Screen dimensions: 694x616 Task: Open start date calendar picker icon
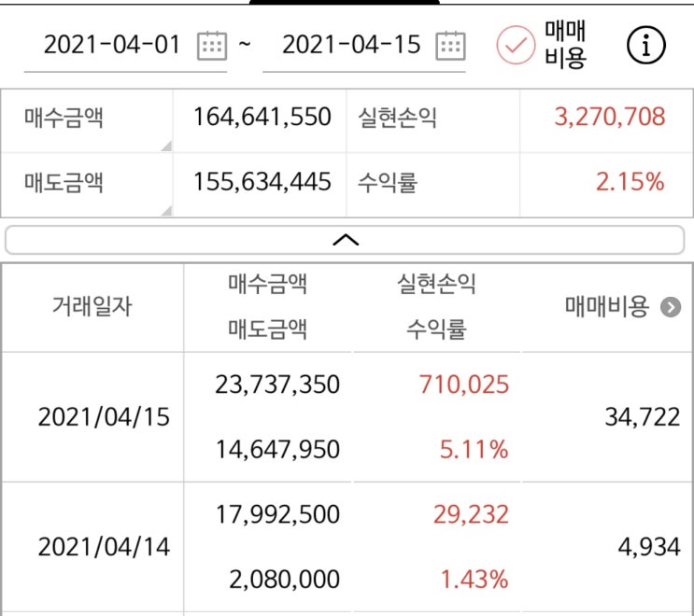pyautogui.click(x=212, y=46)
